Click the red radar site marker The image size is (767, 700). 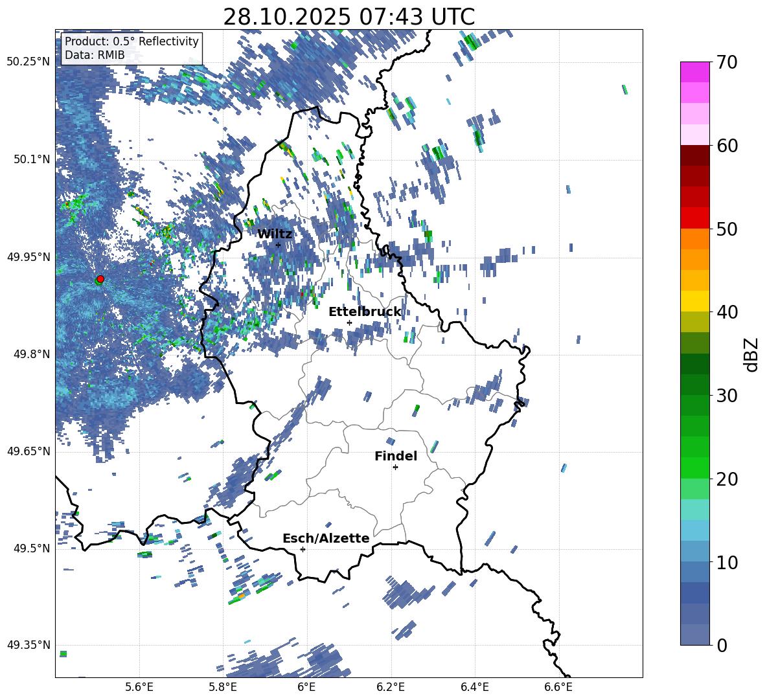tap(100, 278)
